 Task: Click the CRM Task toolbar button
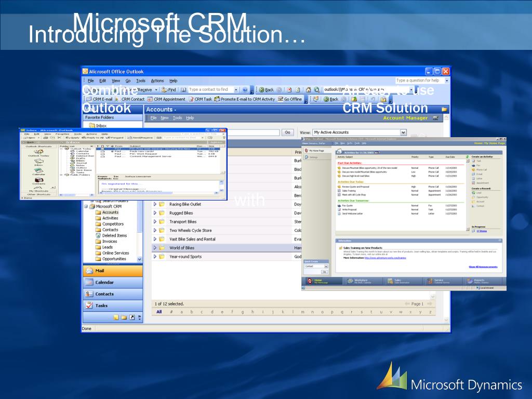200,99
